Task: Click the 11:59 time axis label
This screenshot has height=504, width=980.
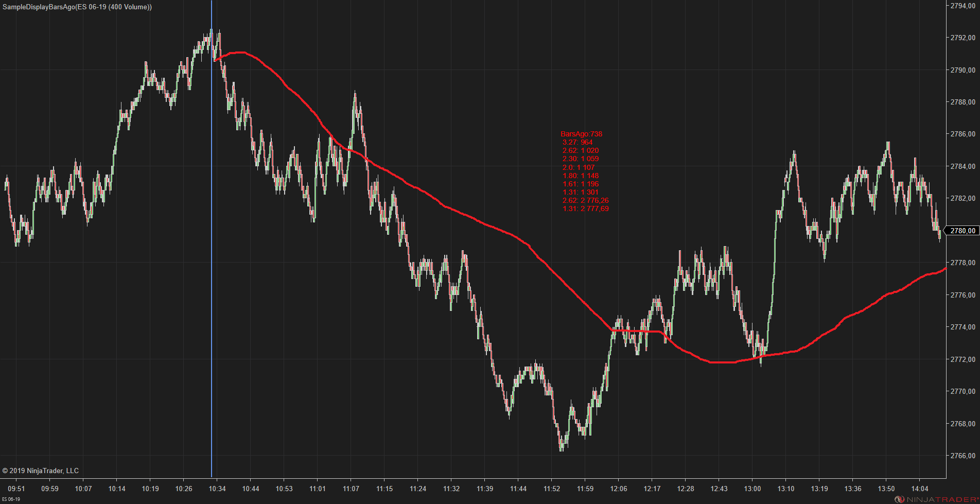Action: pos(585,489)
